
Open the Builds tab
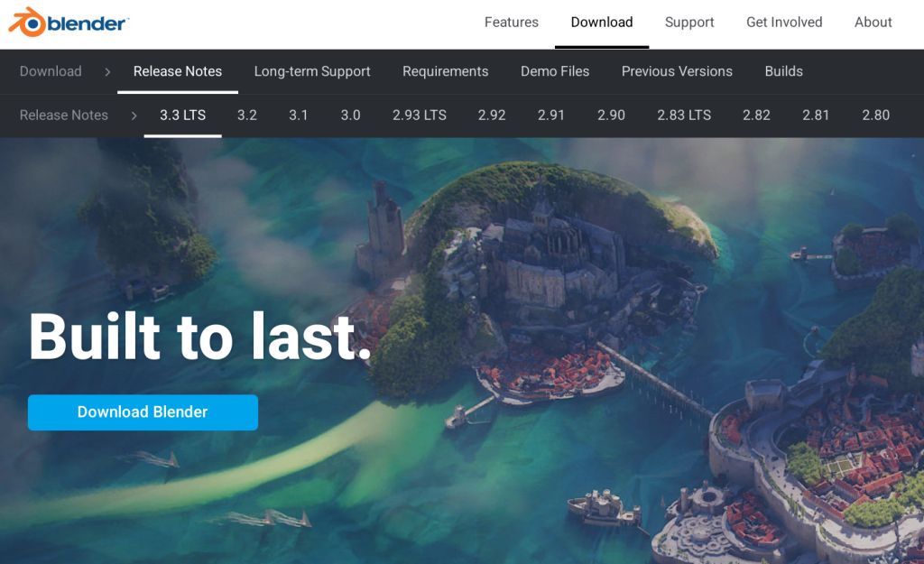783,71
